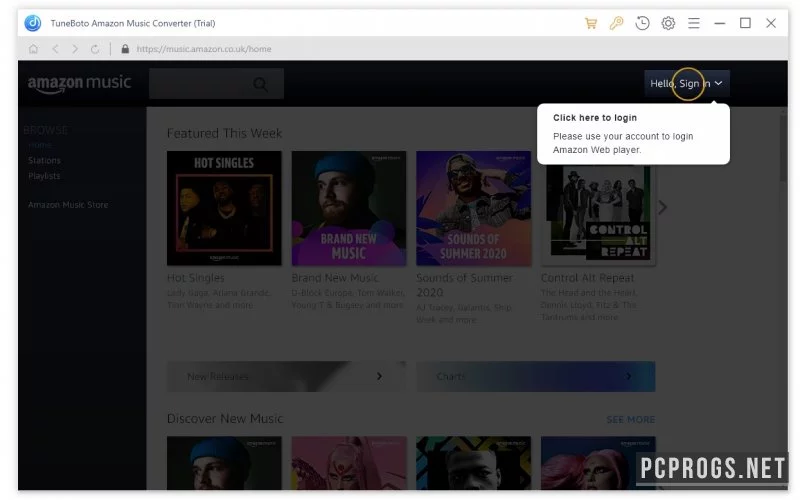Open the New Releases banner
This screenshot has height=500, width=800.
(x=286, y=377)
